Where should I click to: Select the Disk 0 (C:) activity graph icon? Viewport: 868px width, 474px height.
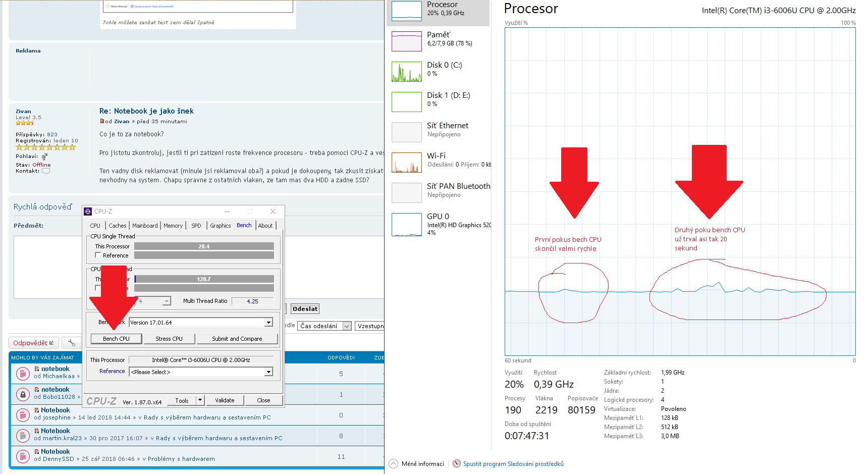click(x=407, y=72)
